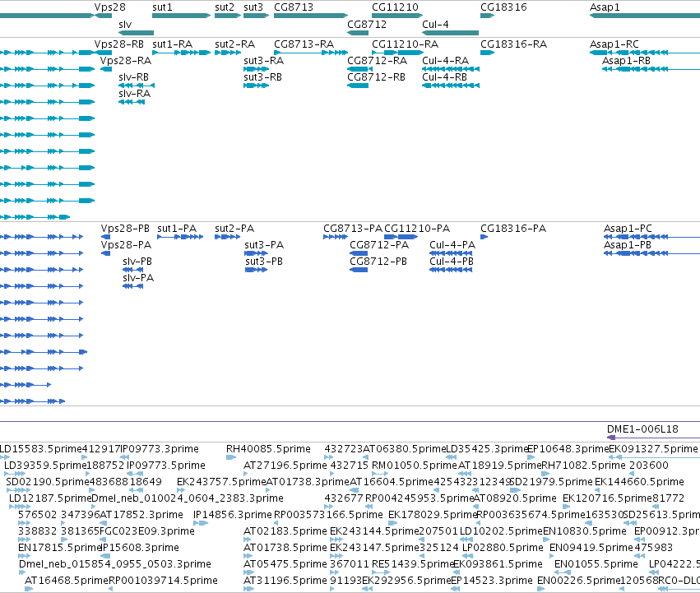Image resolution: width=700 pixels, height=593 pixels.
Task: Click the EN17815.5prime EST label
Action: (x=60, y=548)
